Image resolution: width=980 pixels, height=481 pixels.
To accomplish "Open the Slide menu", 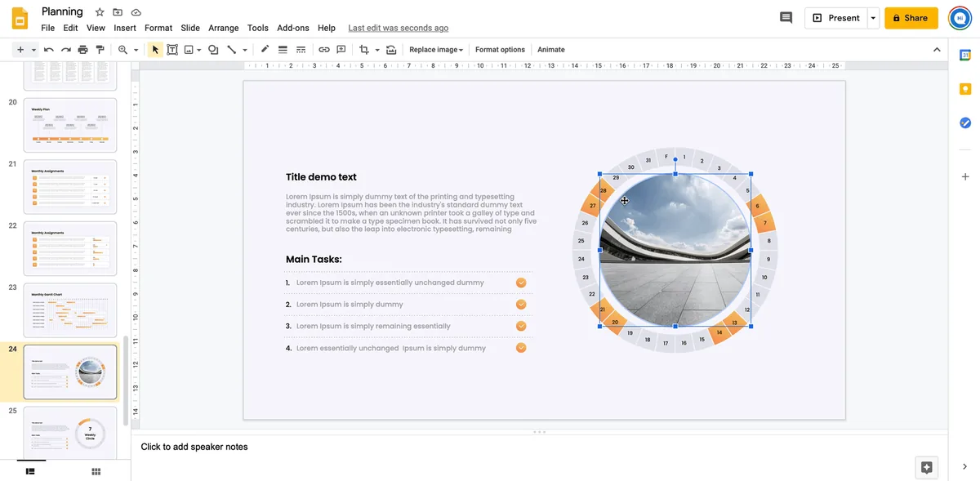I will 190,28.
